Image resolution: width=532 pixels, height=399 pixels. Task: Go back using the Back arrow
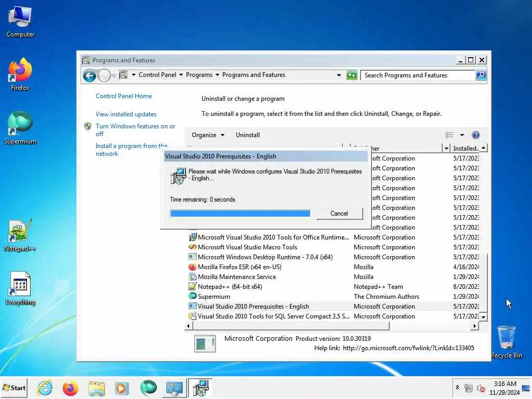(89, 75)
